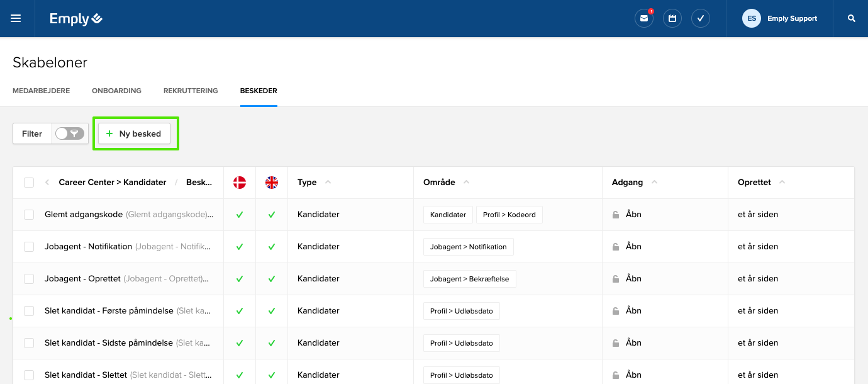Click the Ny besked button
Screen dimensions: 868x384
pos(134,133)
